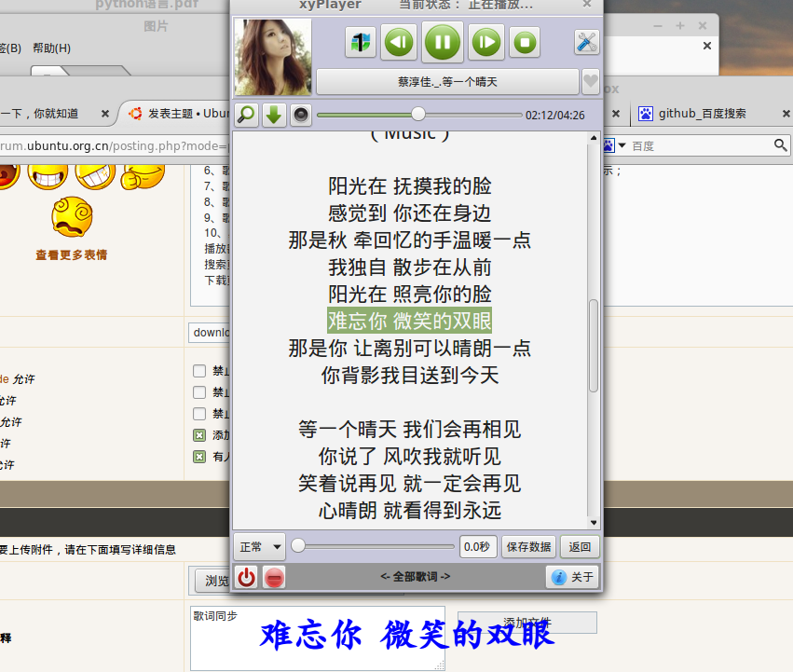The height and width of the screenshot is (672, 793).
Task: Click the red power icon in xyPlayer
Action: [246, 577]
